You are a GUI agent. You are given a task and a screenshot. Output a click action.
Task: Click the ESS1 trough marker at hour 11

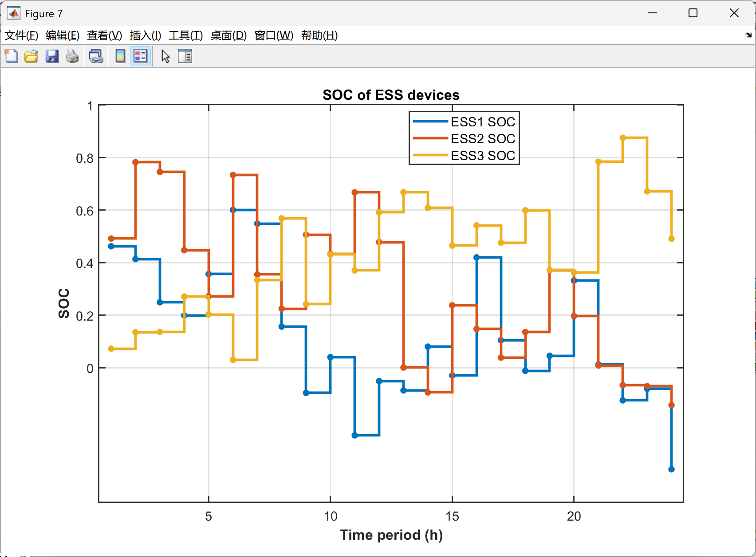pos(354,435)
